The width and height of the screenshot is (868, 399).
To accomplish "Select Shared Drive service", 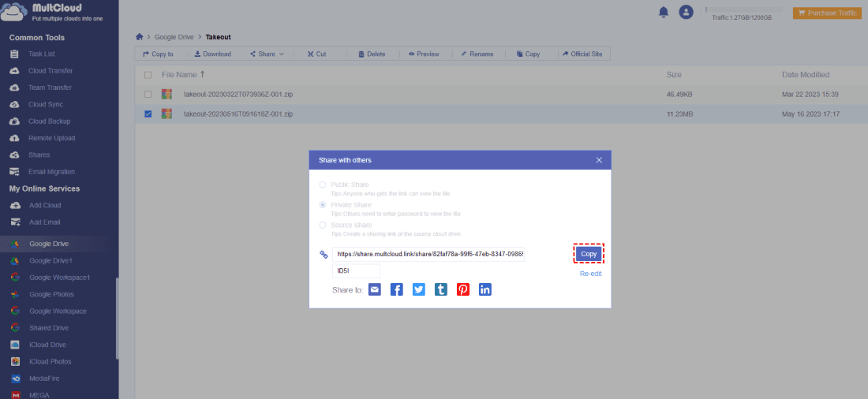I will click(47, 328).
